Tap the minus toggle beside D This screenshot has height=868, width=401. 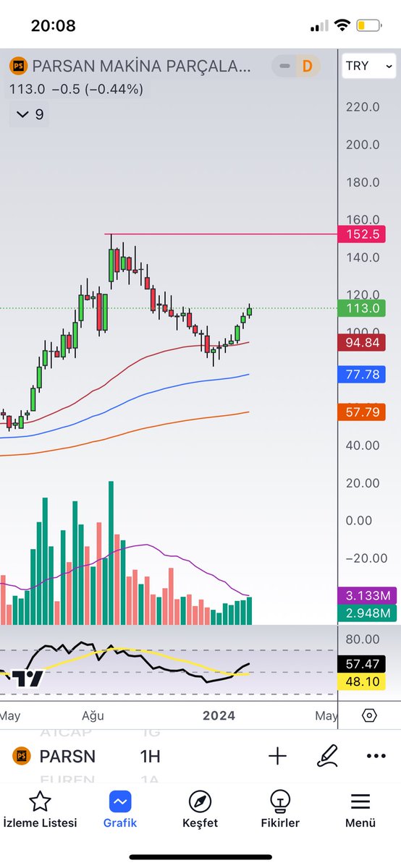(x=285, y=67)
